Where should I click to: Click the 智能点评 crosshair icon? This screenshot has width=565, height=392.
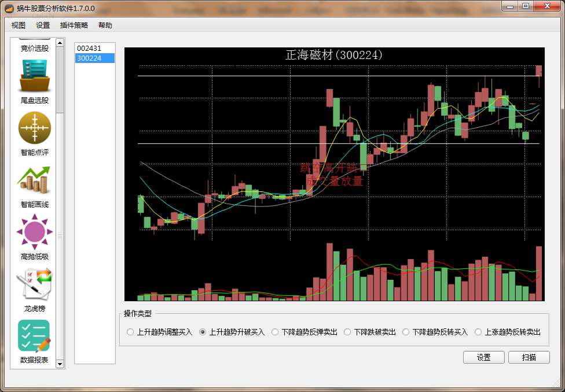(35, 128)
